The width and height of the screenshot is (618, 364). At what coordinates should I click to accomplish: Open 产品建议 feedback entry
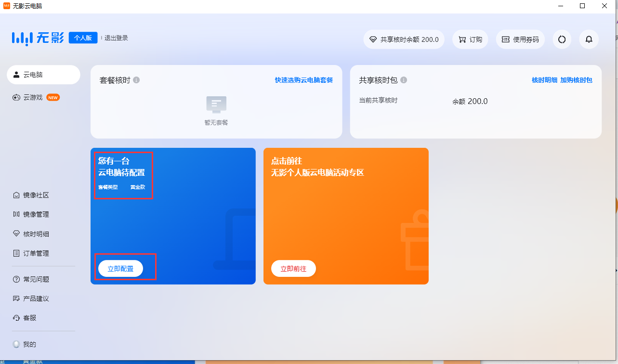tap(31, 299)
